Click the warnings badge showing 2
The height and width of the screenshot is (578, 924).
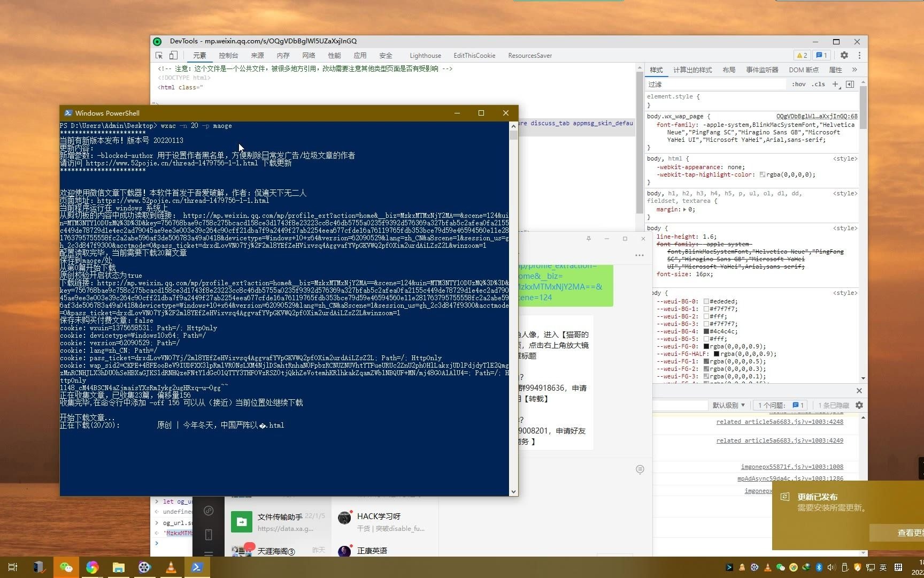pyautogui.click(x=802, y=55)
